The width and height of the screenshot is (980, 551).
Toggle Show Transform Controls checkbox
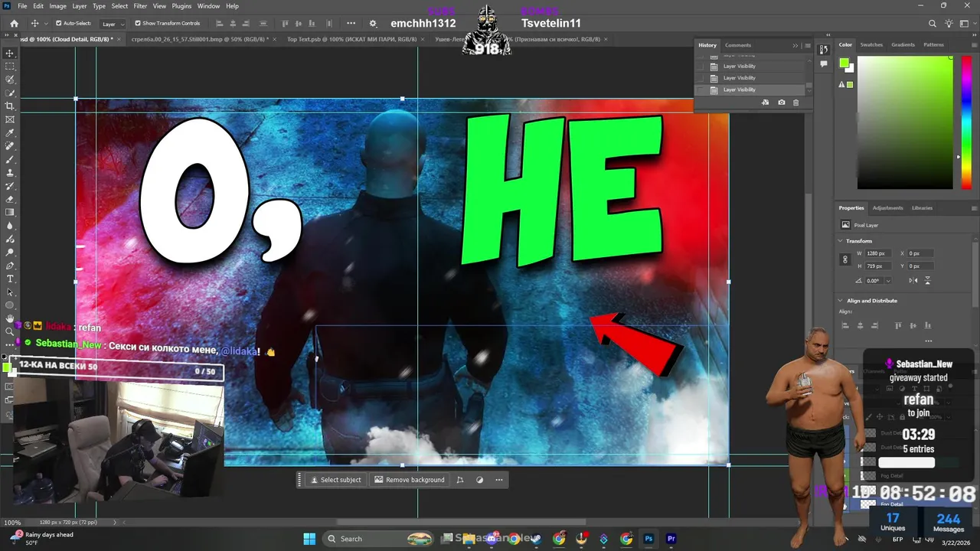138,24
